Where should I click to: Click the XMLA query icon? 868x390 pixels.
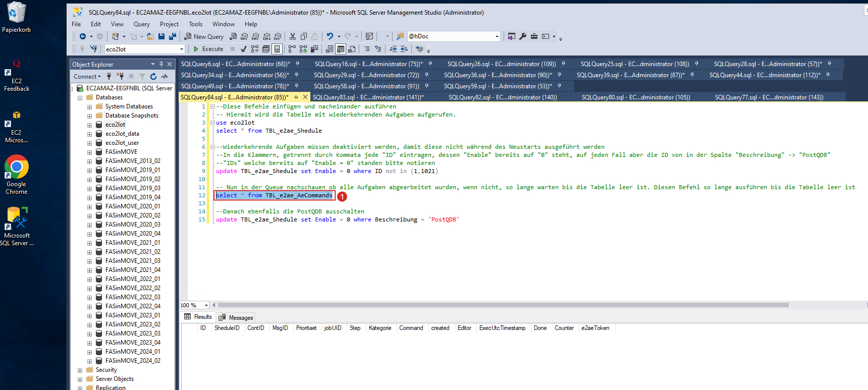tap(266, 36)
